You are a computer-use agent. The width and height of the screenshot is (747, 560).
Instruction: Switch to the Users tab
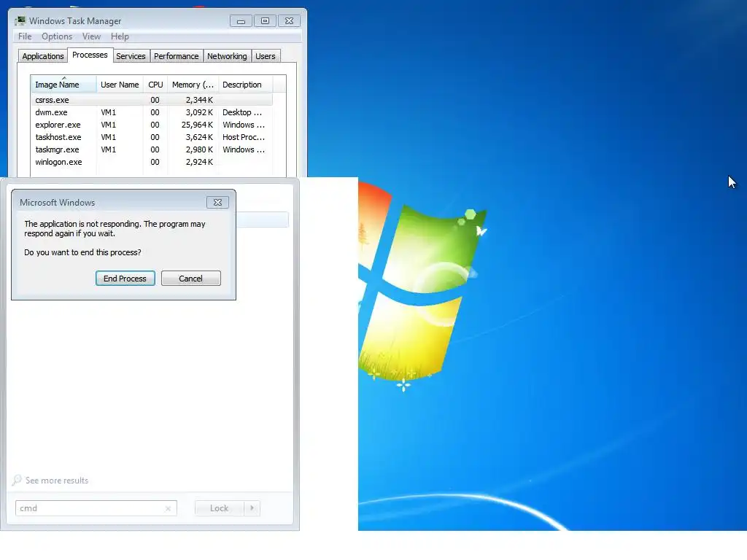266,56
